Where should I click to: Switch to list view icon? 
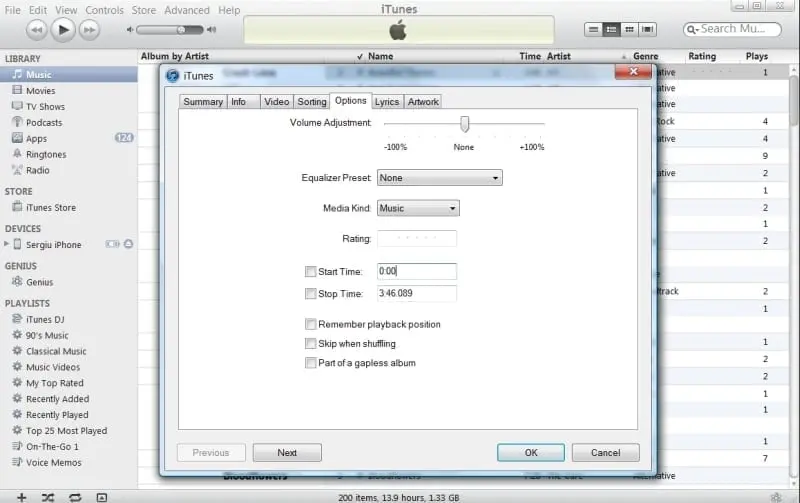(593, 30)
